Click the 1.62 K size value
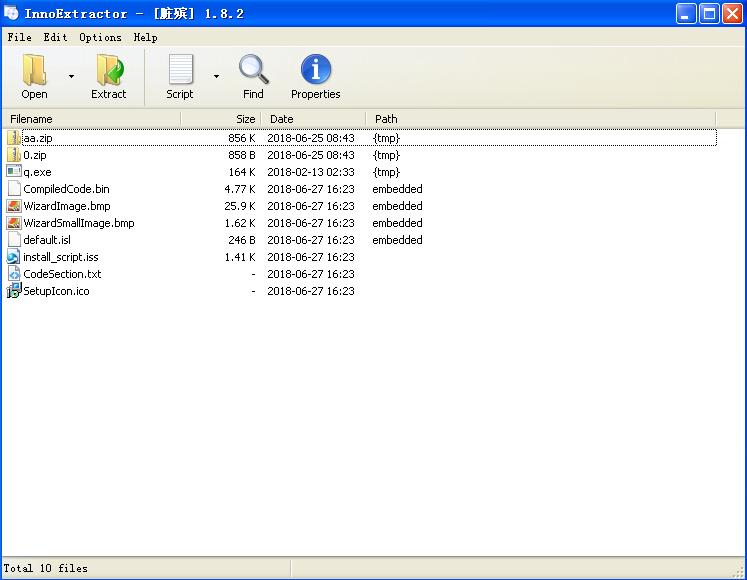The width and height of the screenshot is (747, 580). tap(240, 223)
